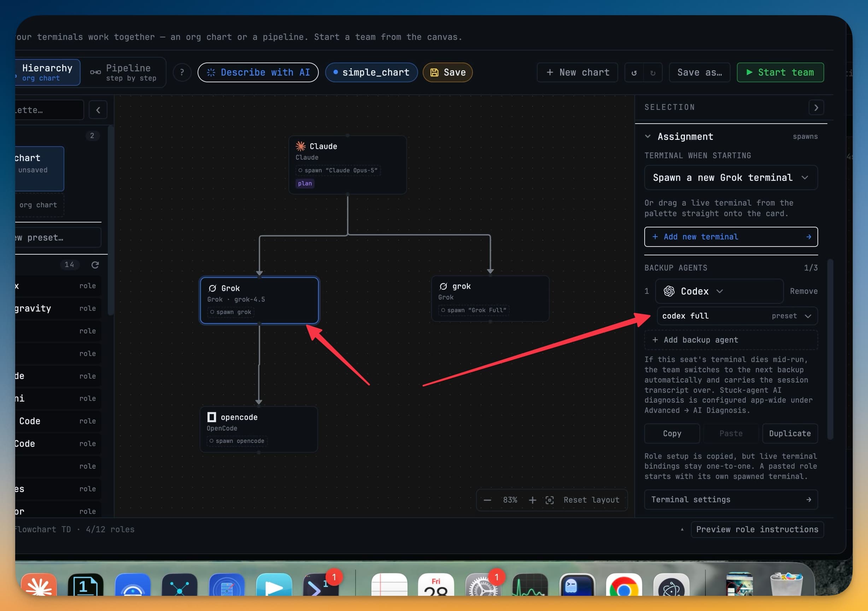
Task: Click the role row ending in "gravity"
Action: click(58, 308)
